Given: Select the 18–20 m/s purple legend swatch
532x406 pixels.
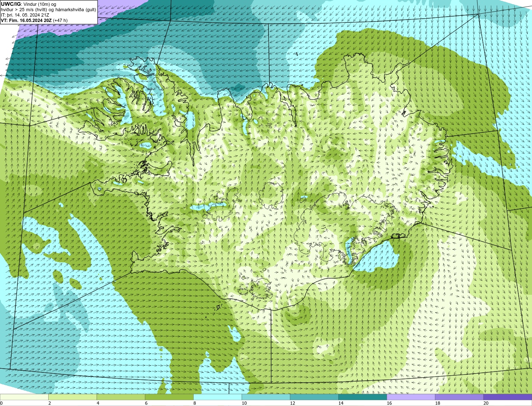Looking at the screenshot, I should click(x=459, y=397).
